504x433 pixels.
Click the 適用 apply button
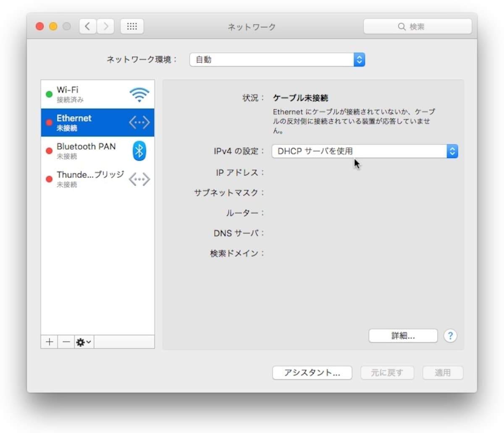pyautogui.click(x=443, y=373)
